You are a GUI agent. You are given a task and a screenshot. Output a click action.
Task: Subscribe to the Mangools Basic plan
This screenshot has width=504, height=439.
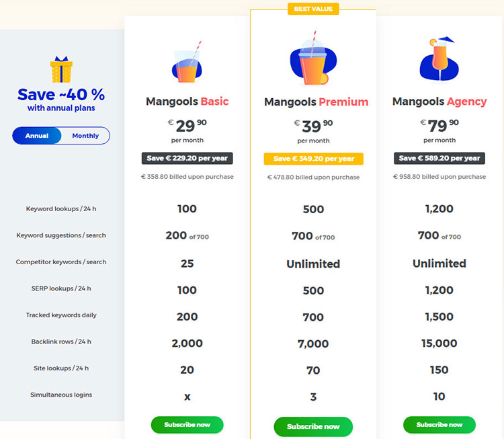pyautogui.click(x=187, y=425)
